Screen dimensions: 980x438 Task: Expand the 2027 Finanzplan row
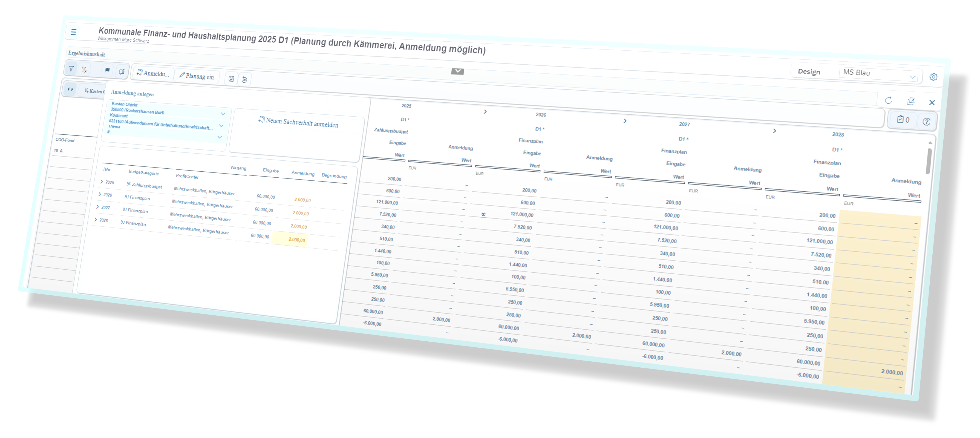[98, 207]
